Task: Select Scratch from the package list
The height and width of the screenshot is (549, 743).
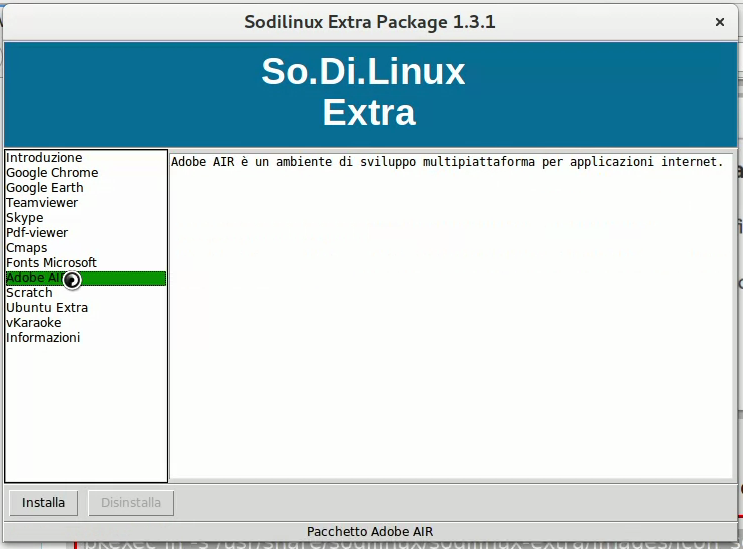Action: (x=29, y=293)
